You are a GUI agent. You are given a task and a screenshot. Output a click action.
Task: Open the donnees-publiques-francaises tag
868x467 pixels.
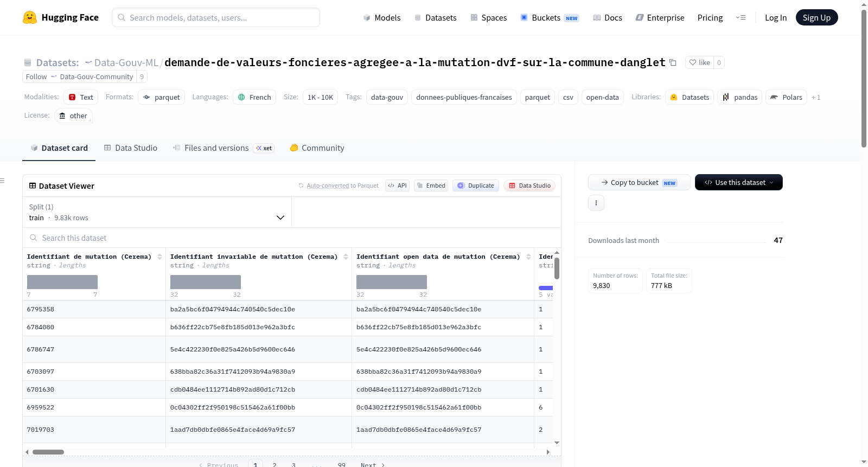[464, 97]
